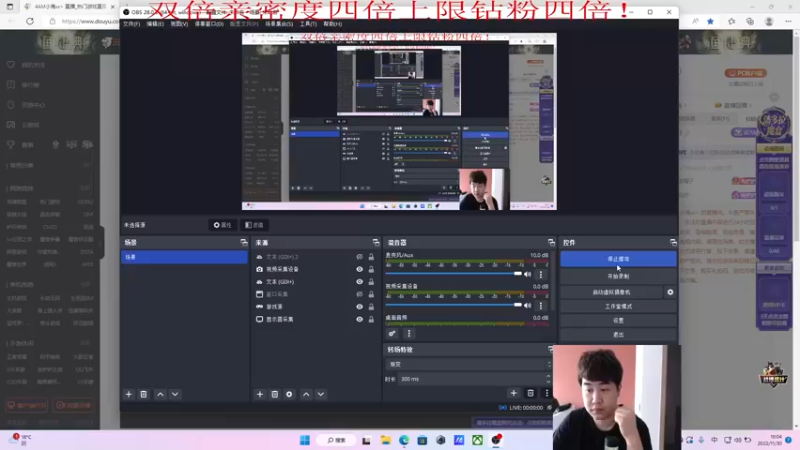The image size is (800, 450).
Task: Show the 文本 (GDI+) 2 source
Action: 359,257
